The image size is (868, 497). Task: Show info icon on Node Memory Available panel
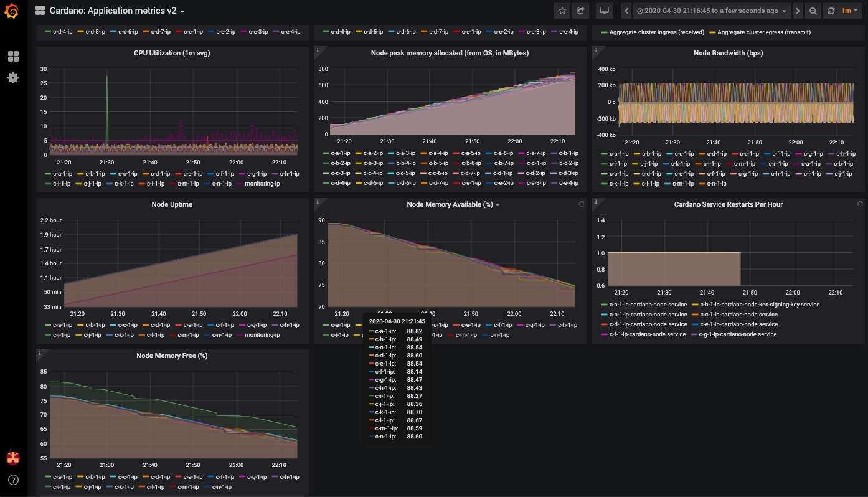[318, 202]
